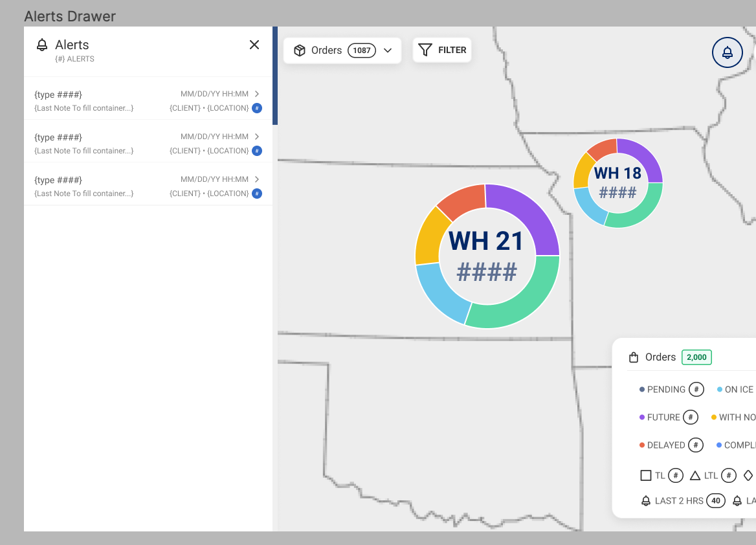Select the WH 21 donut chart label

click(486, 241)
